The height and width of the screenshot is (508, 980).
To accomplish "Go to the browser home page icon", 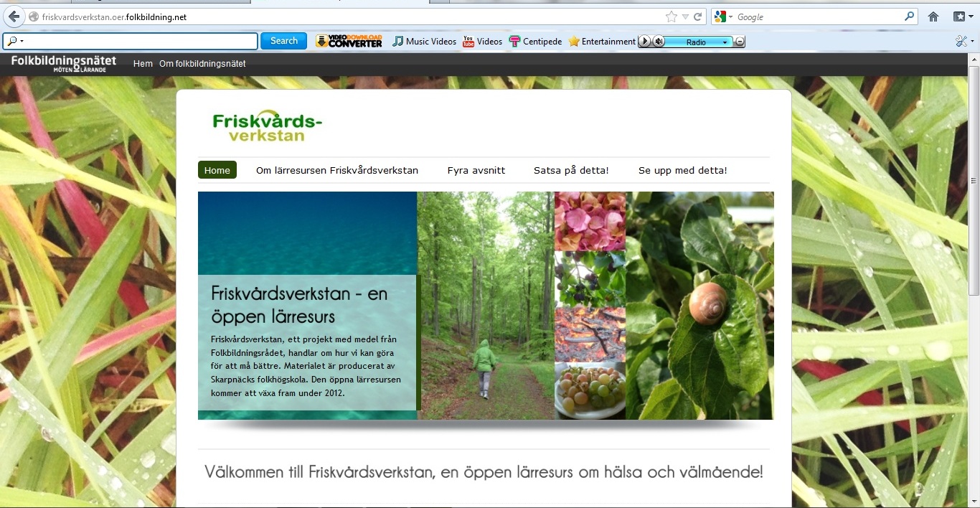I will [x=933, y=17].
